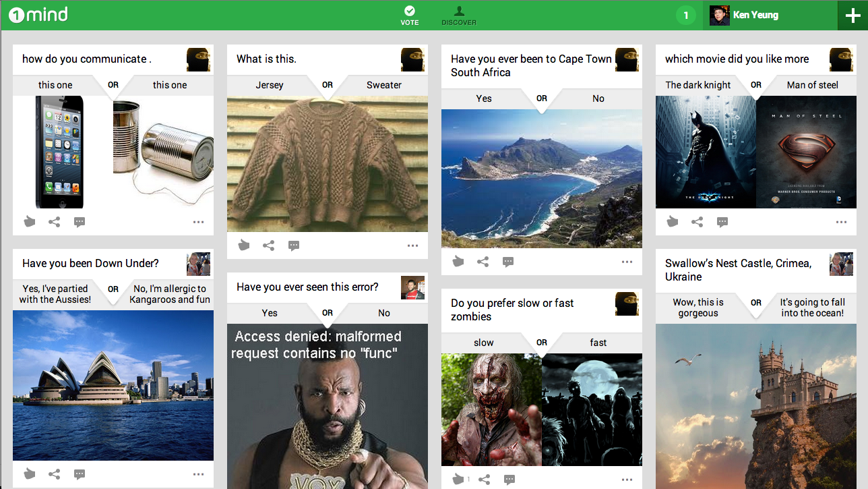Vote "Jersey" on the What is this question
The width and height of the screenshot is (868, 489).
click(x=269, y=85)
